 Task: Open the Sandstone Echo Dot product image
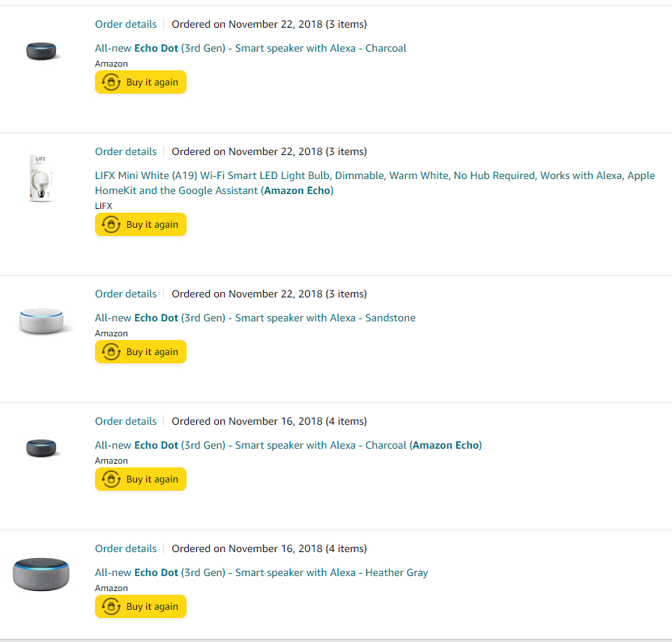pos(41,321)
